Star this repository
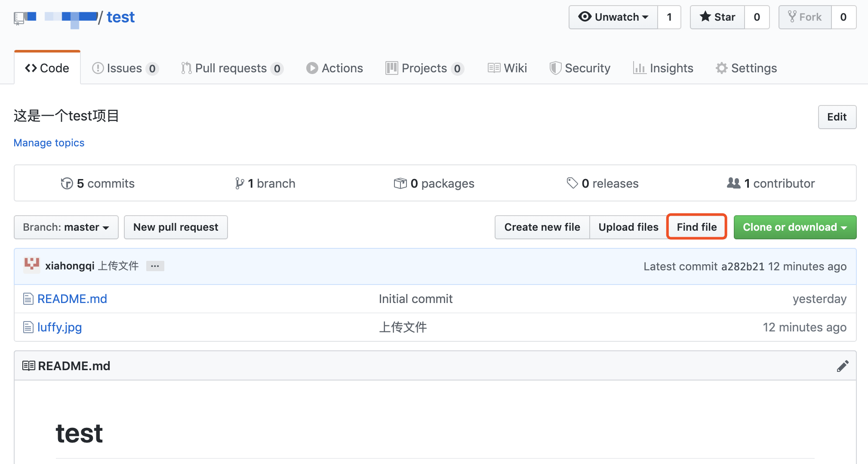The height and width of the screenshot is (464, 868). 717,17
